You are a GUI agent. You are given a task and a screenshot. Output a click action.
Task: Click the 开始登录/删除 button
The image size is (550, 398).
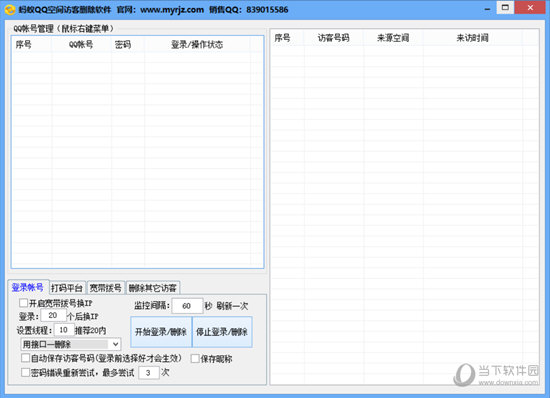pos(161,332)
